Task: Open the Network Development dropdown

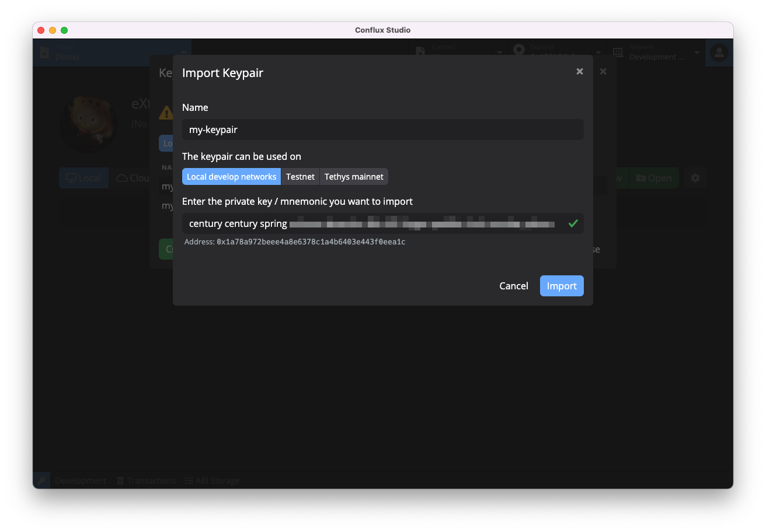Action: point(656,52)
